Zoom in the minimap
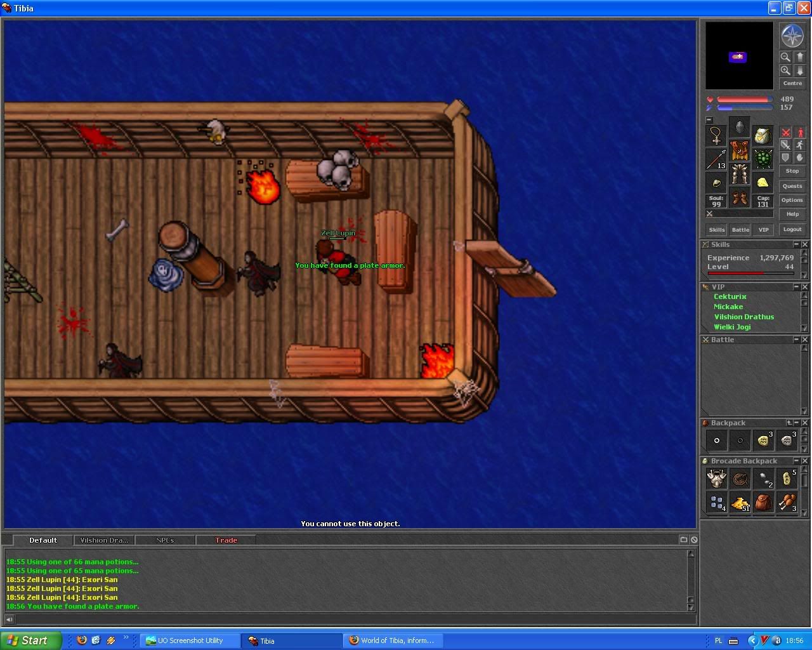This screenshot has height=650, width=812. (x=785, y=70)
